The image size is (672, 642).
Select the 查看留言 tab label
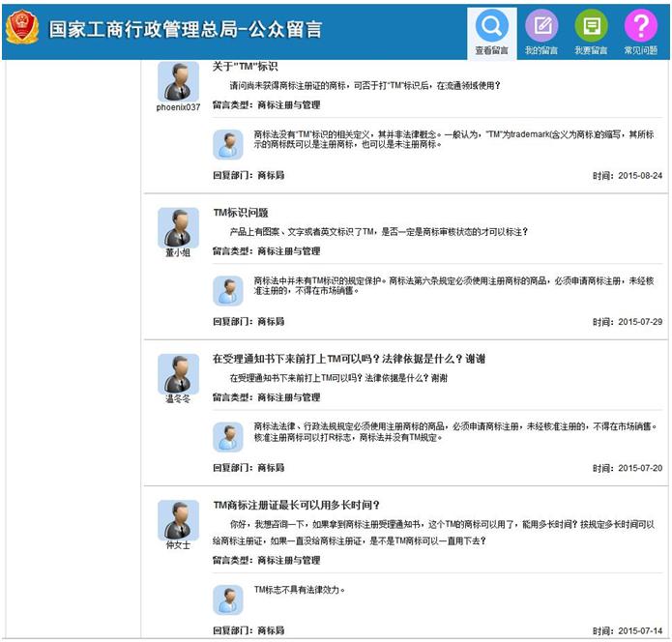(x=491, y=50)
